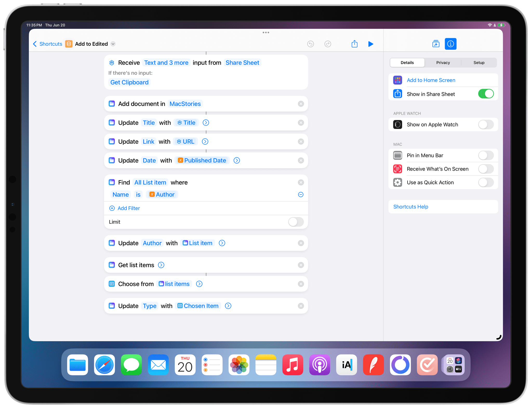Open Safari from the dock
The height and width of the screenshot is (409, 532).
coord(104,365)
